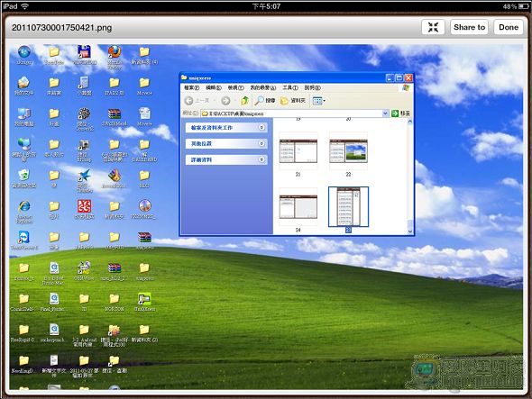Tap the Share to button

(469, 27)
